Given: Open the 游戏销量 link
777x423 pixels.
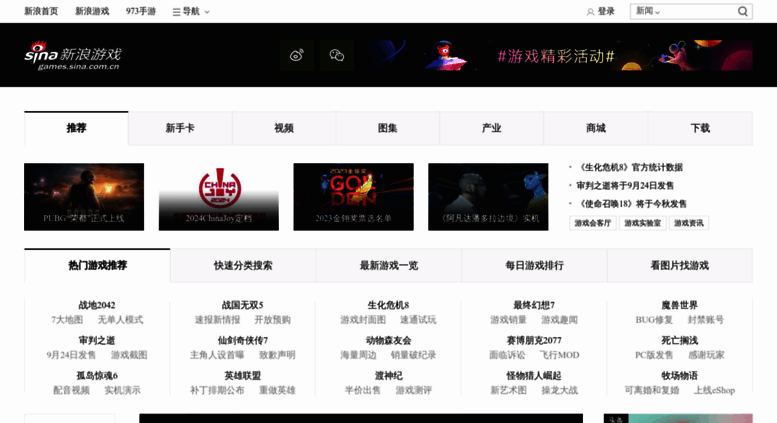Looking at the screenshot, I should [x=508, y=320].
